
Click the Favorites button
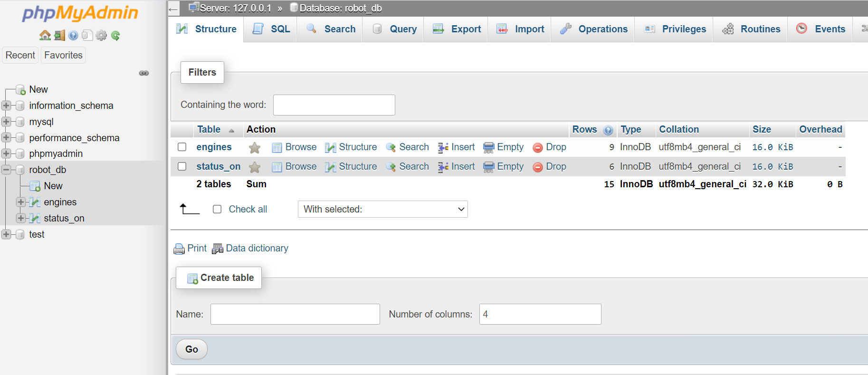tap(63, 55)
